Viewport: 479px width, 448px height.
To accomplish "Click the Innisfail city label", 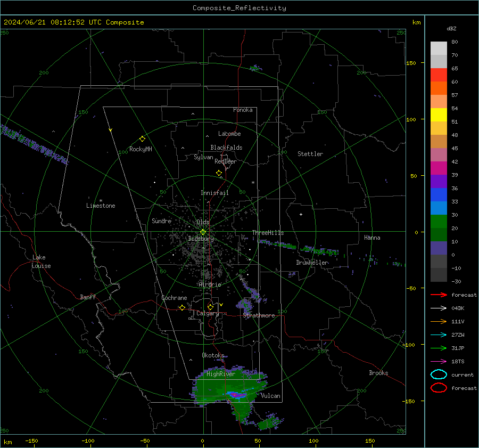I will [x=214, y=193].
